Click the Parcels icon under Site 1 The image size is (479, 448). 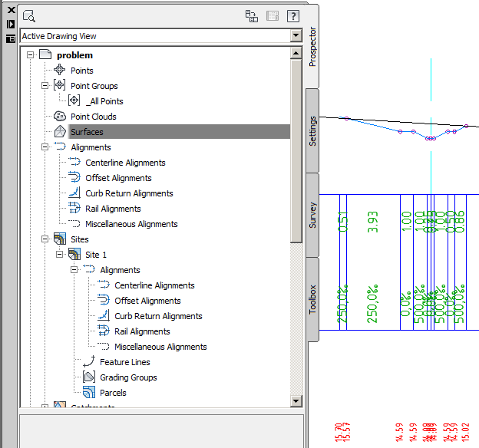click(89, 393)
